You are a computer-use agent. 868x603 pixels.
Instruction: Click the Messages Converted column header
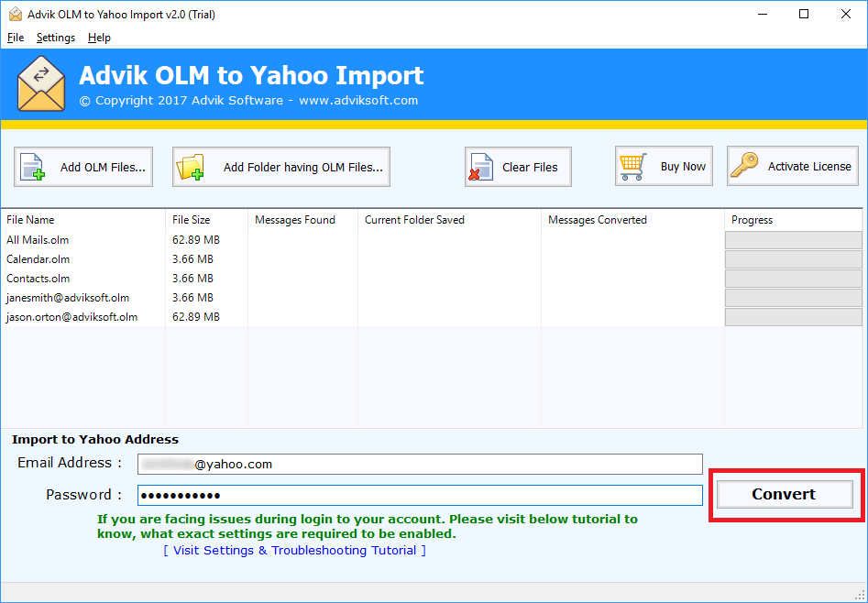pyautogui.click(x=632, y=220)
